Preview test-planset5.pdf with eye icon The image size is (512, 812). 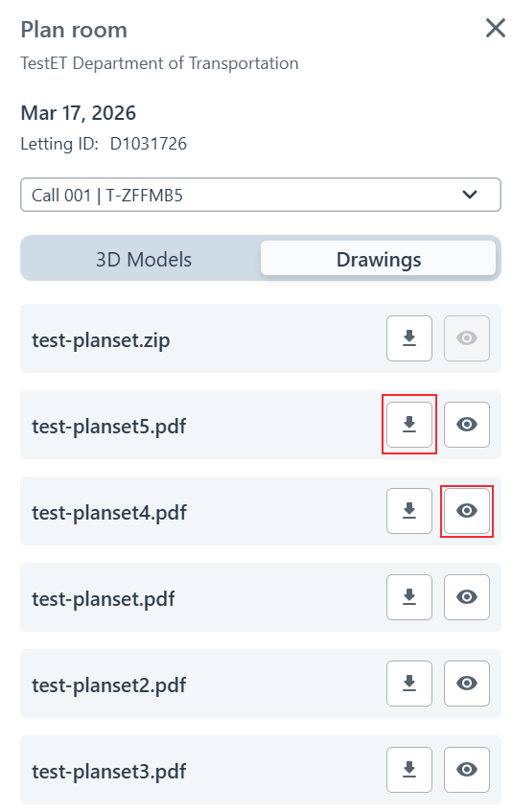[x=466, y=425]
